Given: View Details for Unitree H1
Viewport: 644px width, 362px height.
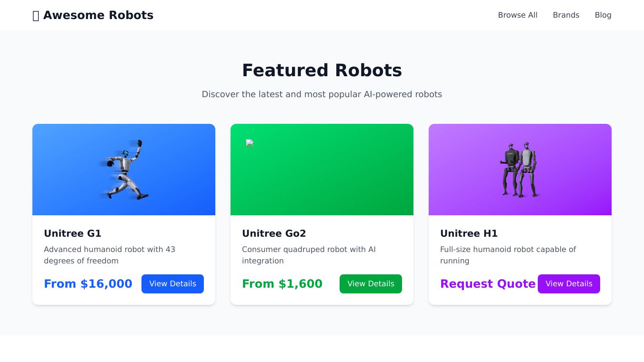Looking at the screenshot, I should tap(569, 284).
